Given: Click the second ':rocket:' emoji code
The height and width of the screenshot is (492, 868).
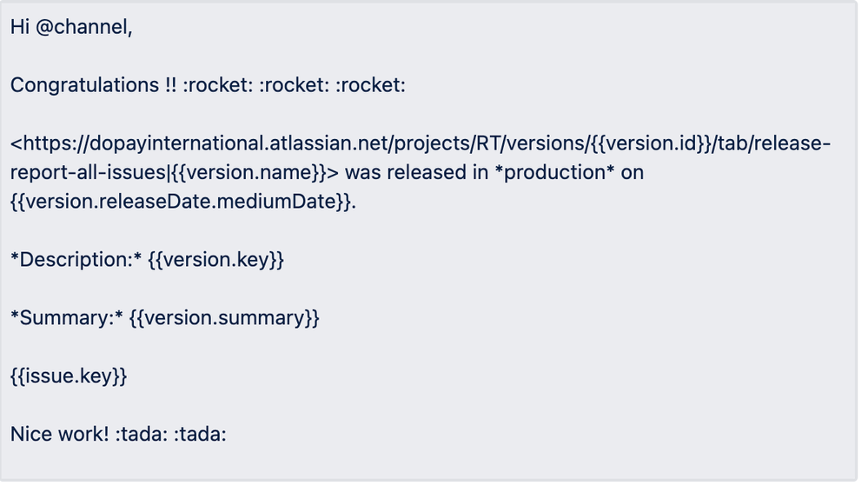Looking at the screenshot, I should (x=295, y=85).
